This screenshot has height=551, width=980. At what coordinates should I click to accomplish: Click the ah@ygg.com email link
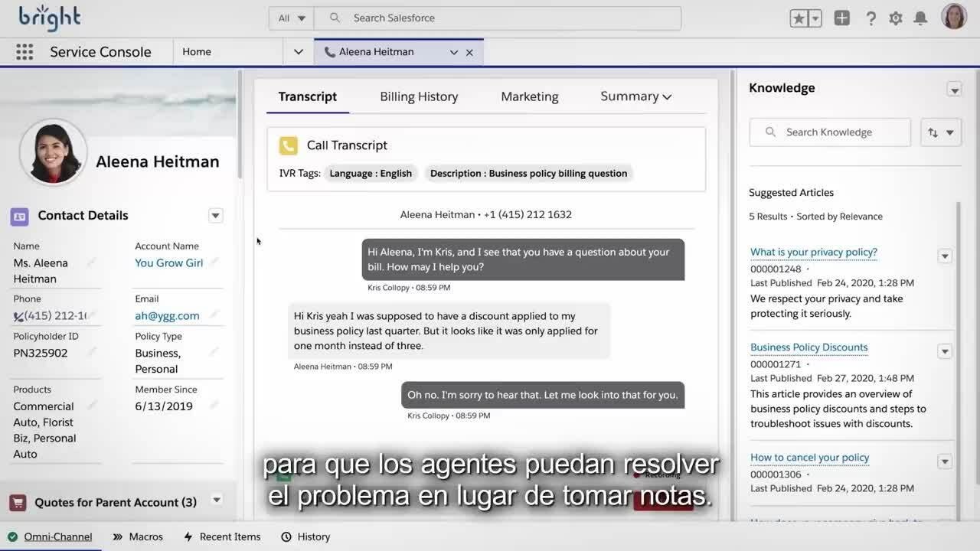[x=167, y=315]
